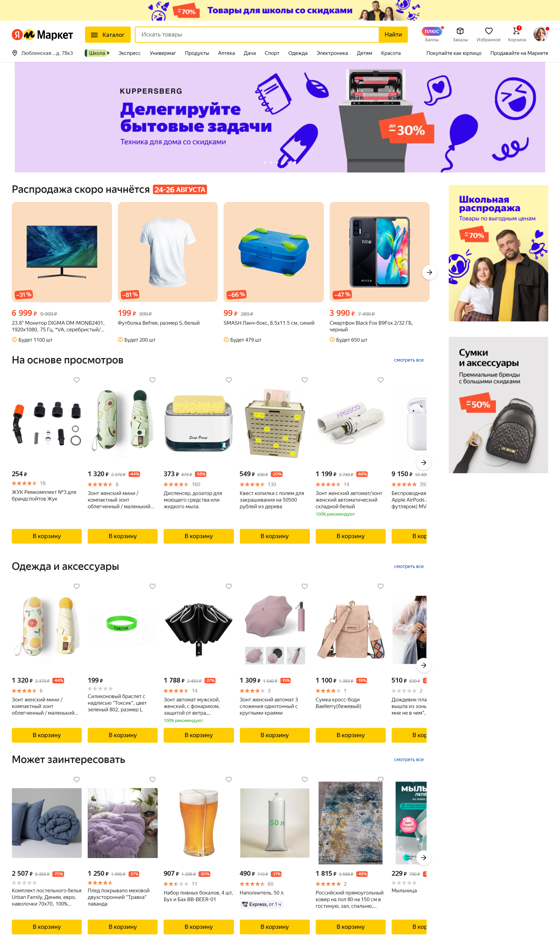
Task: Advance the Одежда и аксессуары carousel arrow
Action: [423, 665]
